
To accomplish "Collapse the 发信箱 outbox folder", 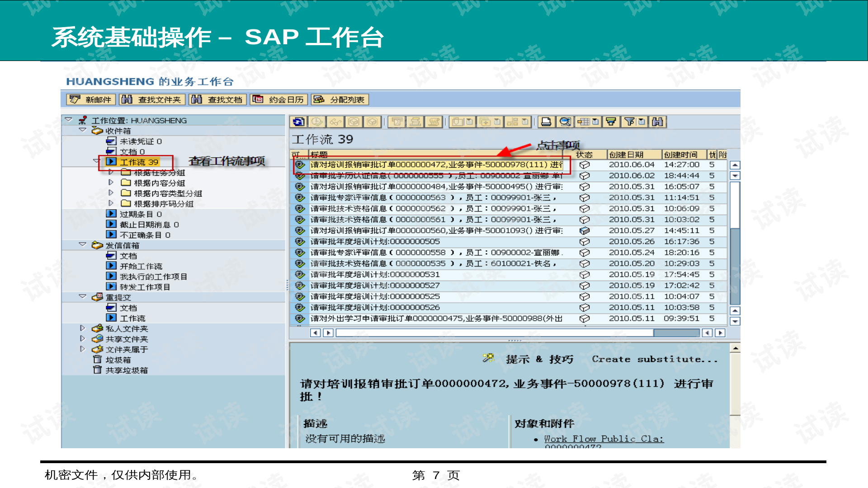I will point(82,244).
